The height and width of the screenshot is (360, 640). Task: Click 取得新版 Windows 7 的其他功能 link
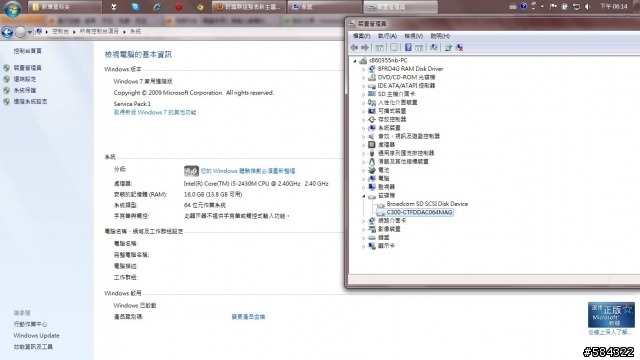(x=155, y=112)
